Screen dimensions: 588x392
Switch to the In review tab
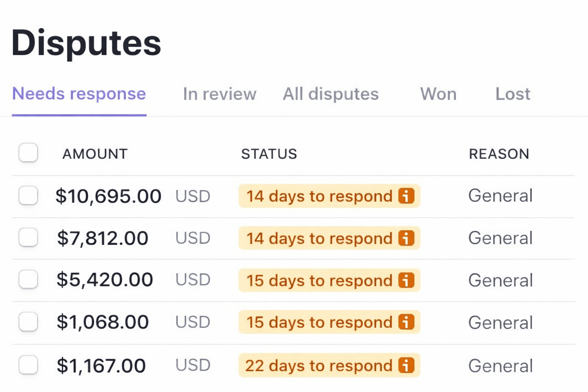coord(219,94)
